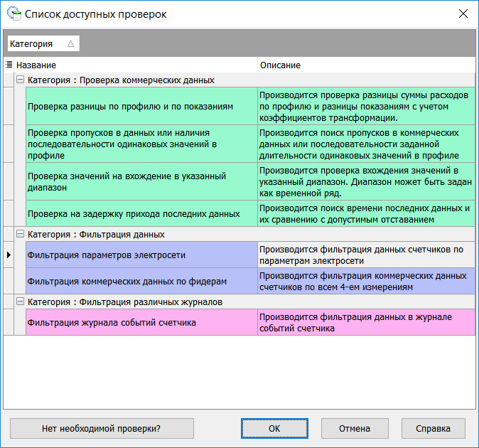Click the Отмена button
The width and height of the screenshot is (479, 448).
tap(355, 428)
